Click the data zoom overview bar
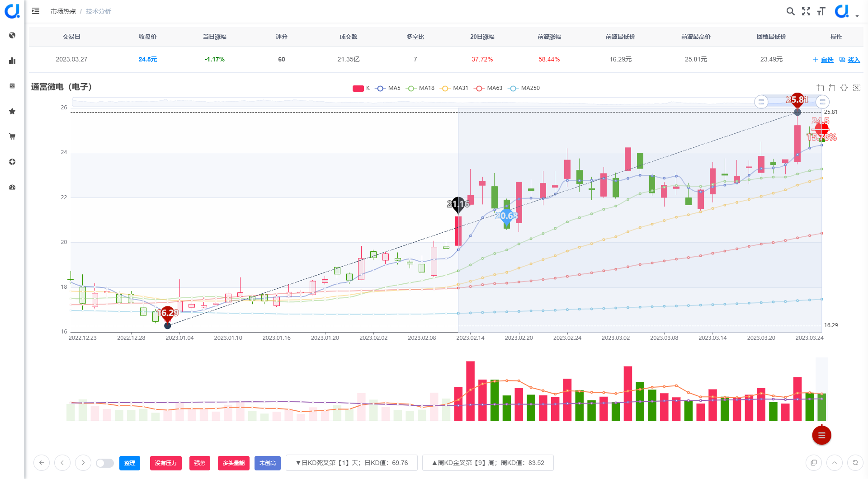Image resolution: width=868 pixels, height=479 pixels. click(447, 102)
